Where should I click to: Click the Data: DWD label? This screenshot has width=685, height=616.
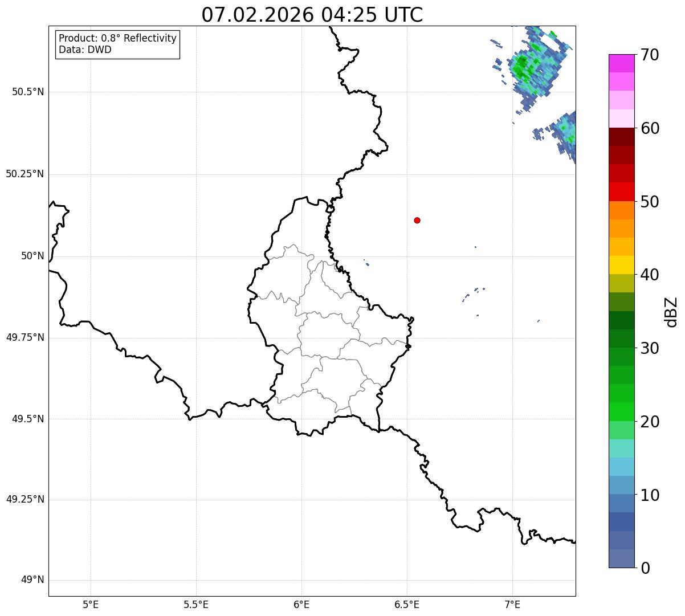pyautogui.click(x=85, y=50)
